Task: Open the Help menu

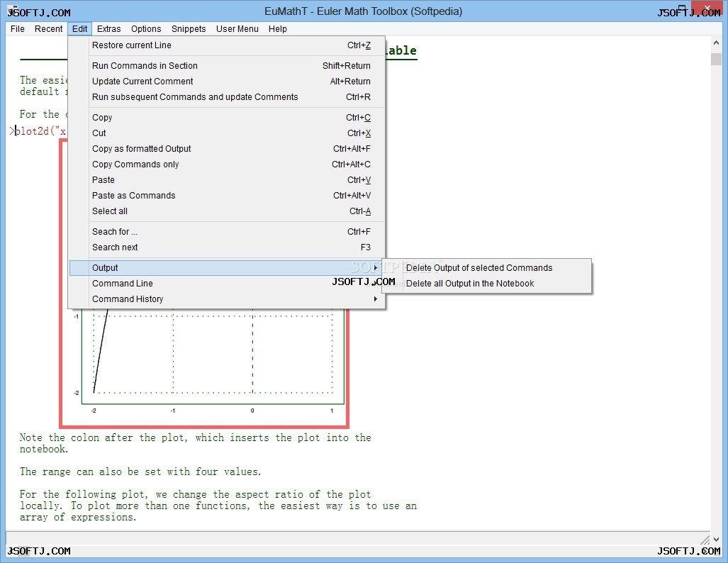Action: coord(277,29)
